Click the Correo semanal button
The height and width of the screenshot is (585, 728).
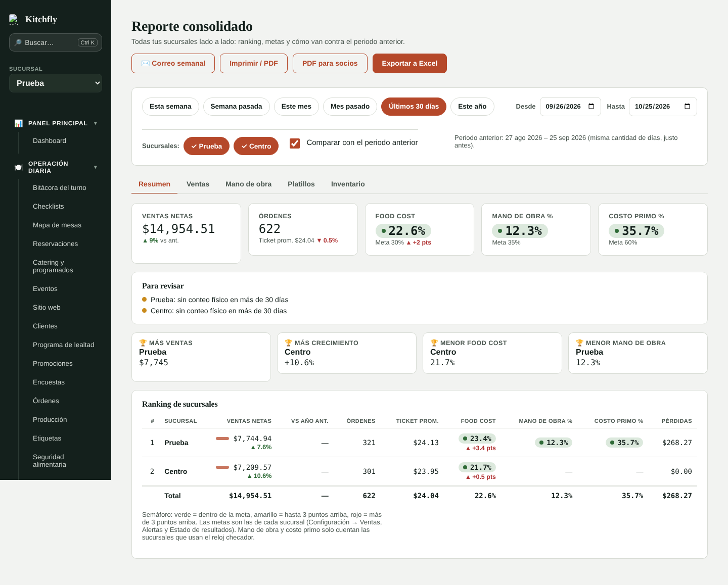tap(173, 63)
